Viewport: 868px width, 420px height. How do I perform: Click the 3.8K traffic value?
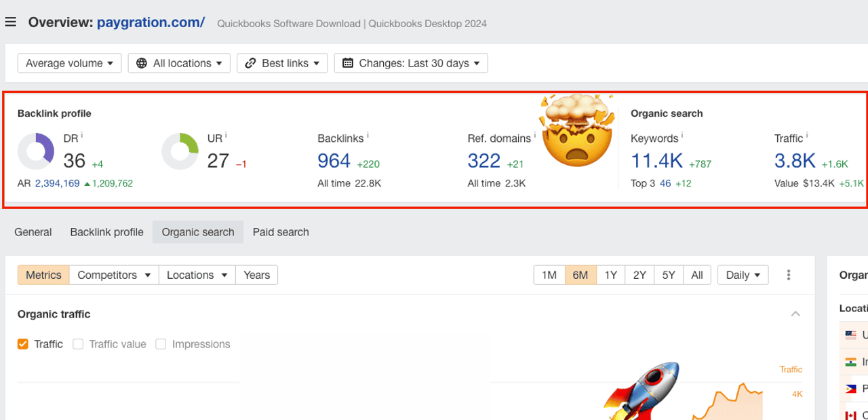pos(795,161)
